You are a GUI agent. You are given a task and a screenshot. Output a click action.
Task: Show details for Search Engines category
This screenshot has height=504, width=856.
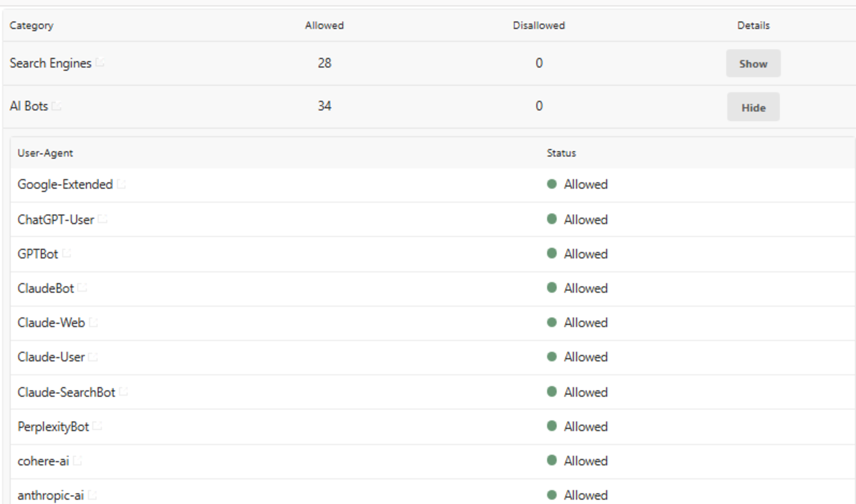click(x=753, y=63)
